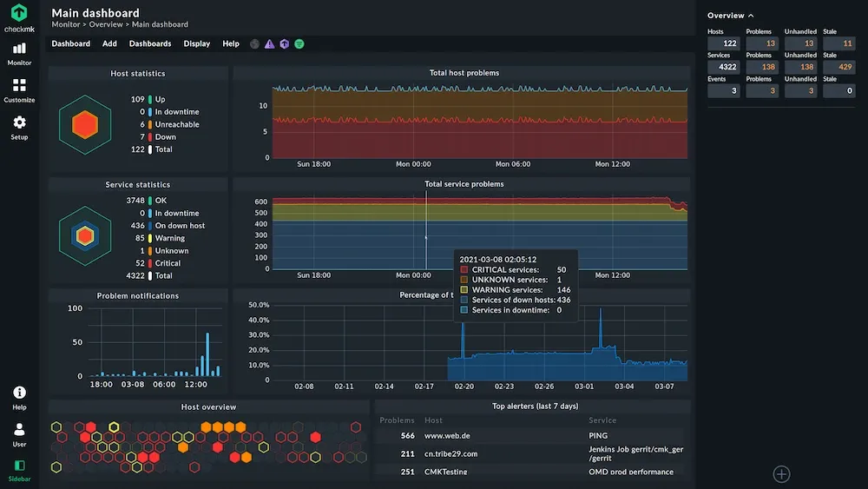Click the Problems column header in Top alerters
The image size is (868, 489).
tap(397, 420)
